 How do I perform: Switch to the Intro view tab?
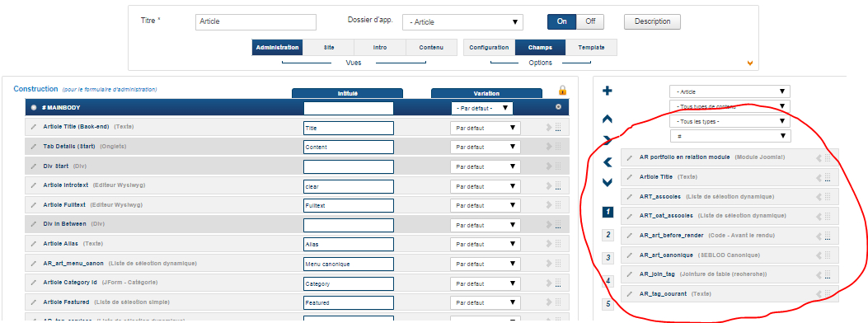[380, 48]
